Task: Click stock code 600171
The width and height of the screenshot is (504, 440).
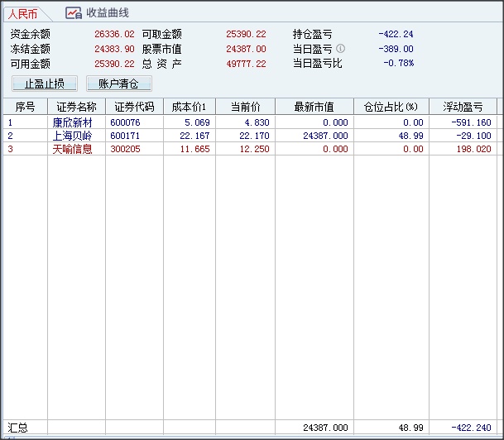Action: [x=125, y=136]
